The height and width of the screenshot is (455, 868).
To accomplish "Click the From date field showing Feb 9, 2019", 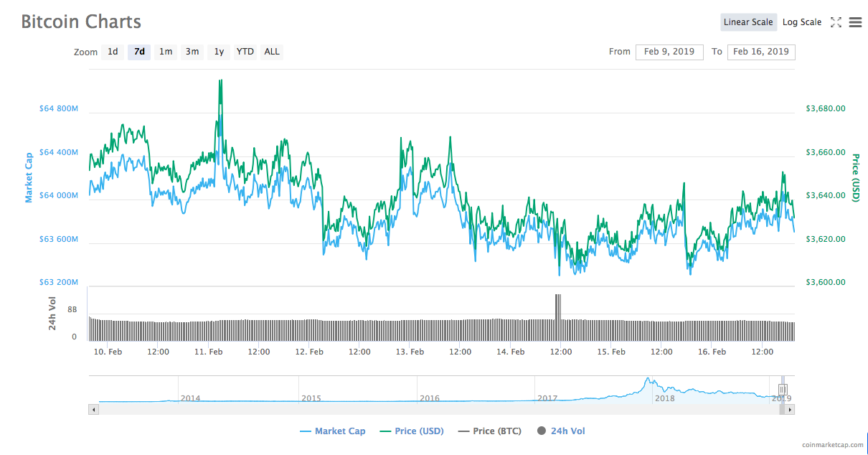I will (x=669, y=52).
